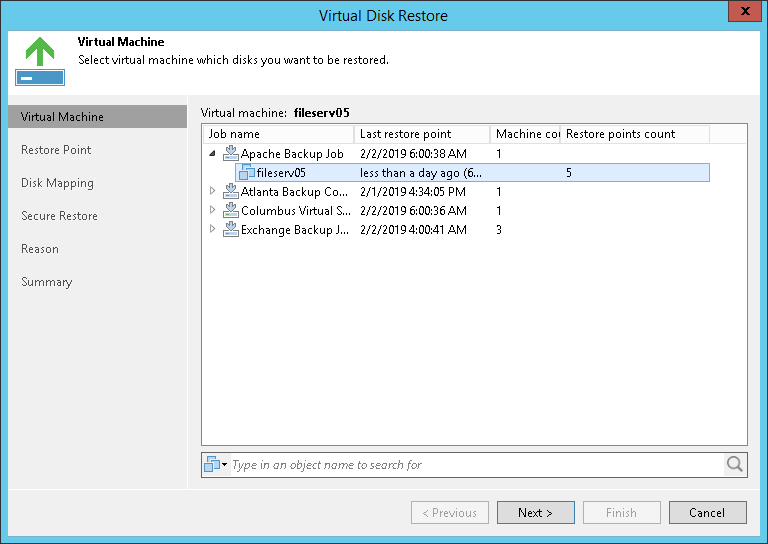
Task: Click the object name search field
Action: 476,465
